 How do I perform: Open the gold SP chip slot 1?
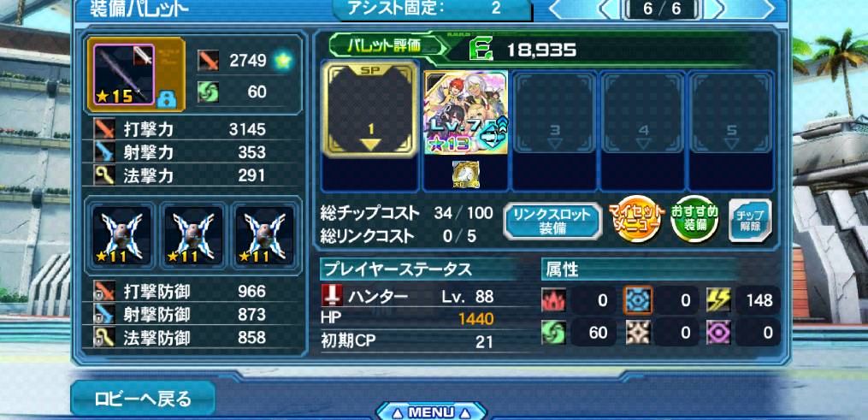(x=369, y=109)
